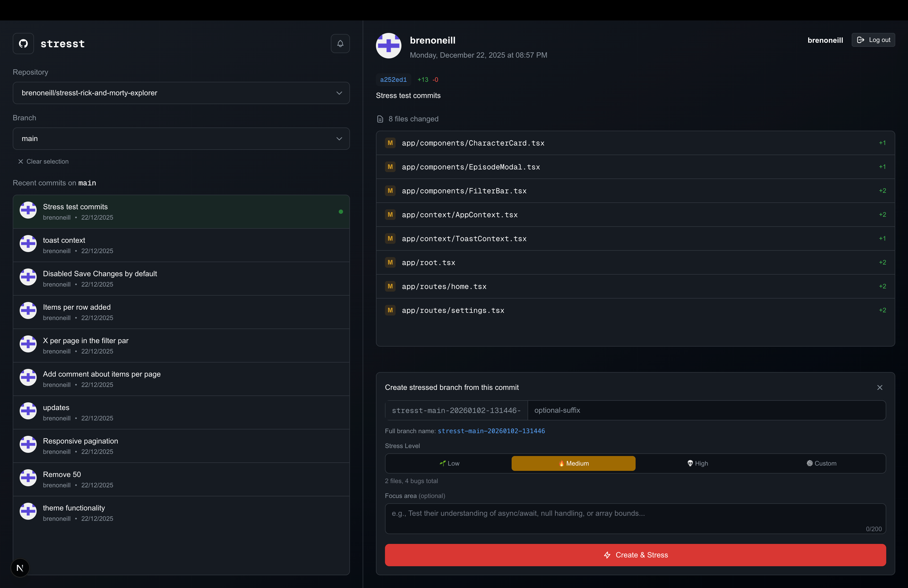Click the M badge beside CharacterCard.tsx

(x=390, y=143)
